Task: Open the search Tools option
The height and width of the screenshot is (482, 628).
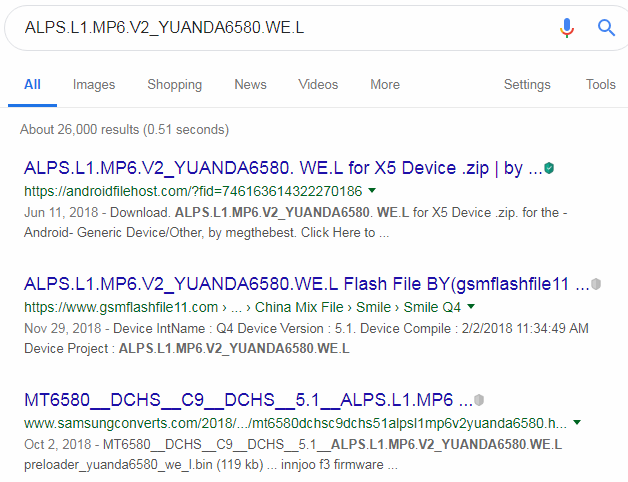Action: [601, 85]
